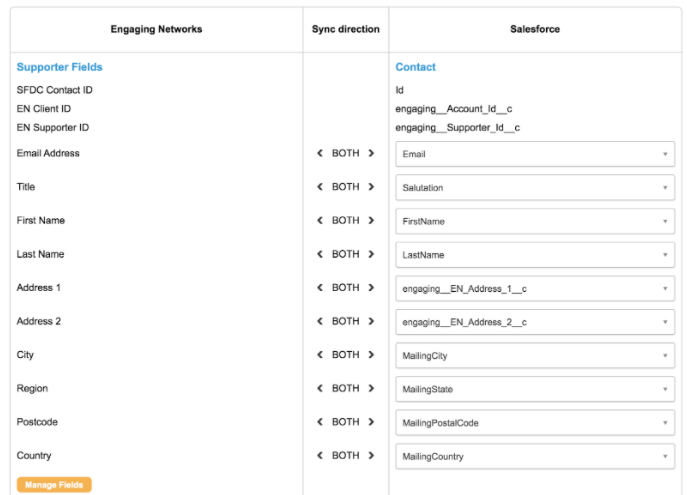This screenshot has height=495, width=687.
Task: Open the Email Salesforce field dropdown
Action: [534, 154]
